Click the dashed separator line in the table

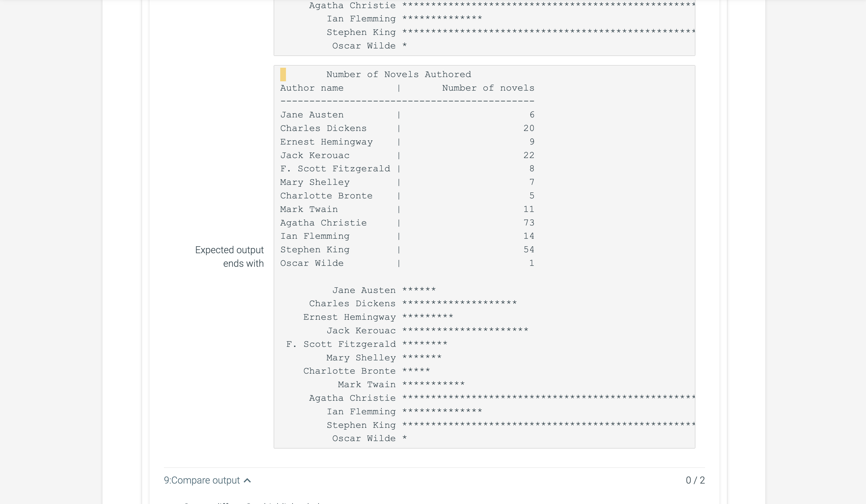point(407,101)
